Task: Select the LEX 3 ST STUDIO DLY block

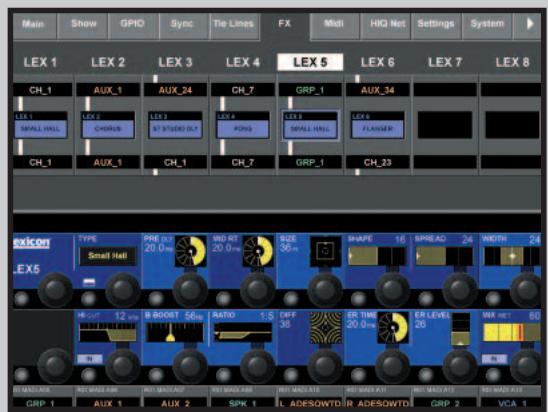Action: click(x=175, y=125)
